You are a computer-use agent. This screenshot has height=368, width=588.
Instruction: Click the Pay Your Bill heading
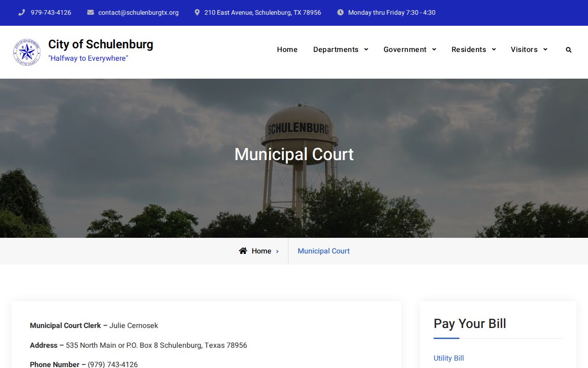click(x=470, y=323)
